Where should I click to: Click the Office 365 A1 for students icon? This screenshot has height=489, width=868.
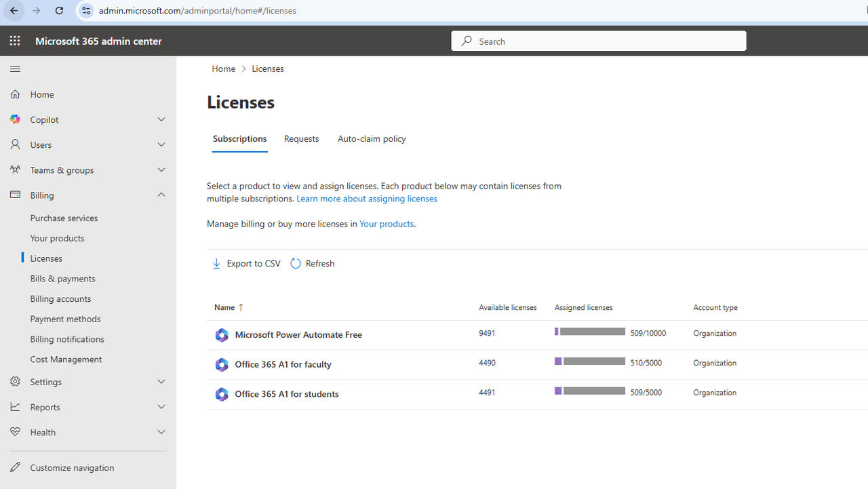point(222,394)
